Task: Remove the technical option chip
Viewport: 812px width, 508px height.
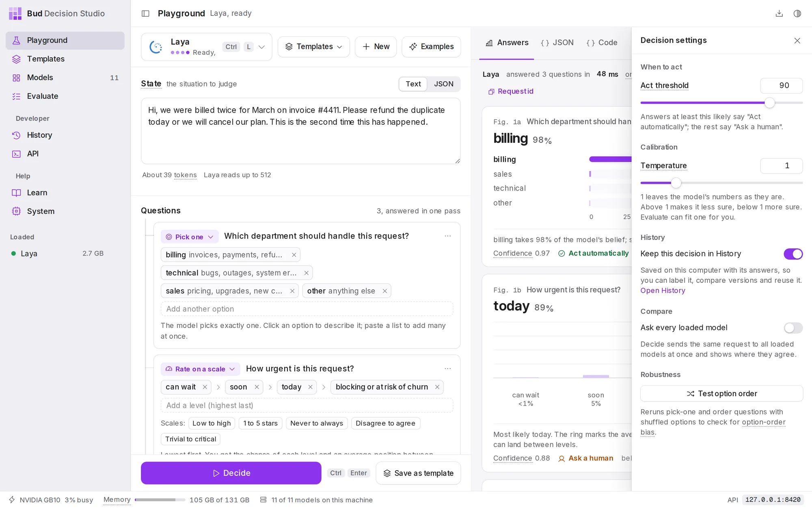Action: pos(307,273)
